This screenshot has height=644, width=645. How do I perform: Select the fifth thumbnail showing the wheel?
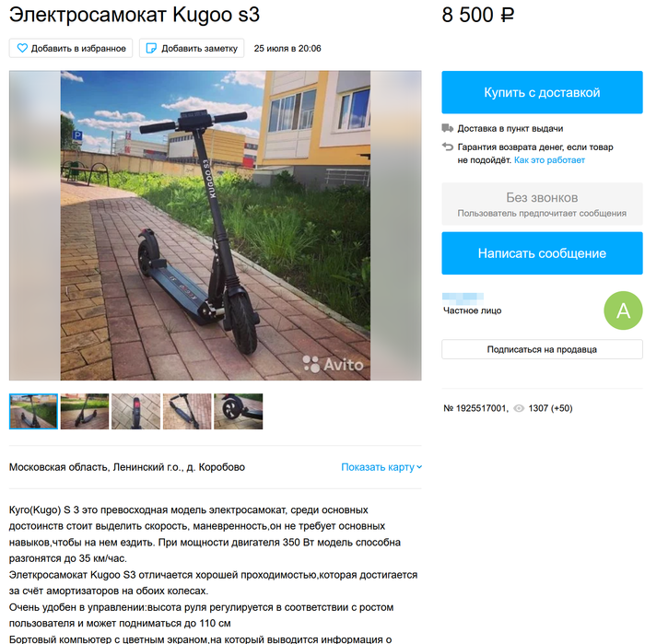pos(238,411)
